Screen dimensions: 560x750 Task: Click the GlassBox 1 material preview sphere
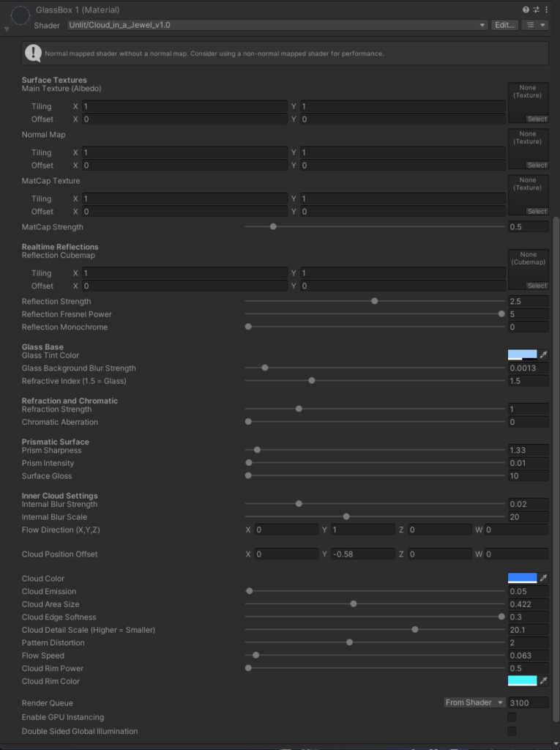(x=20, y=14)
